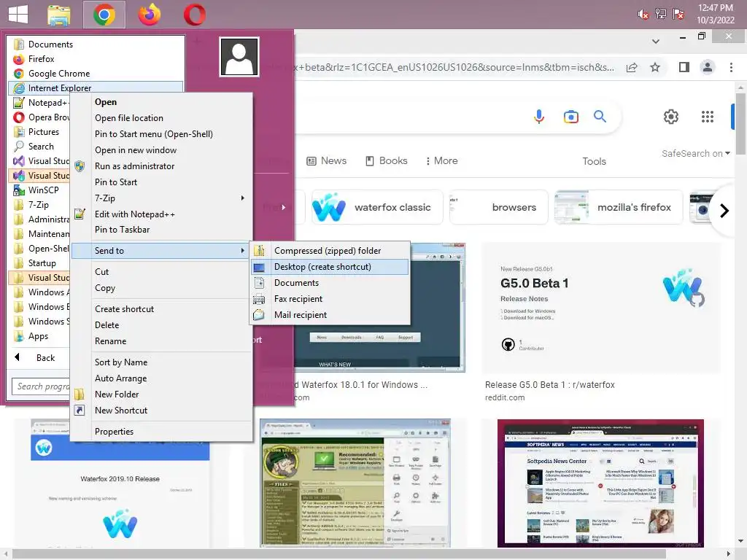The width and height of the screenshot is (747, 560).
Task: Send to Fax recipient
Action: click(x=330, y=299)
